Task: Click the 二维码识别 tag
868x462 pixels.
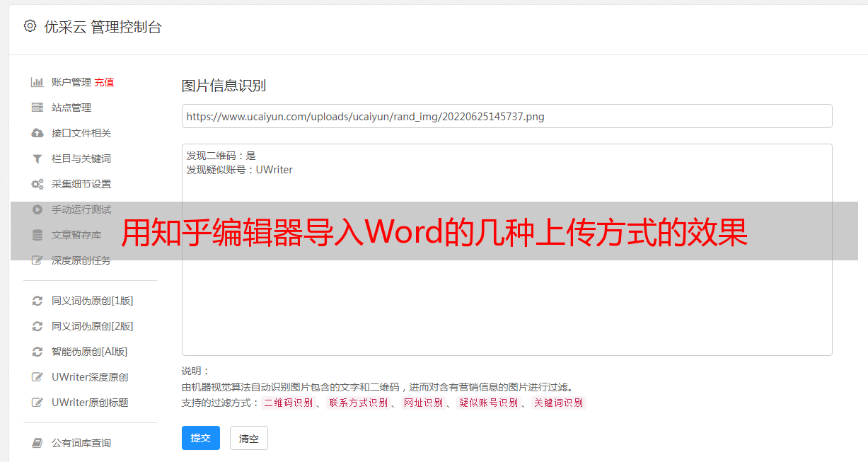Action: pos(289,403)
